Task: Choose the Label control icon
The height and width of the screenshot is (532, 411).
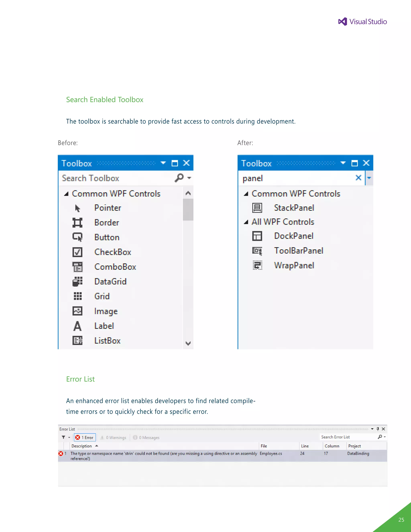Action: click(77, 326)
